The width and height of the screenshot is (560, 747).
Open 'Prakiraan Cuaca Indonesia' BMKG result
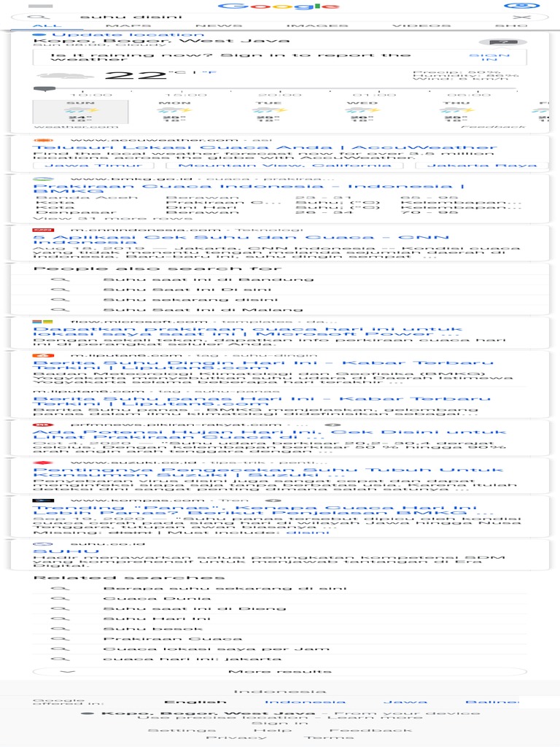pos(249,188)
